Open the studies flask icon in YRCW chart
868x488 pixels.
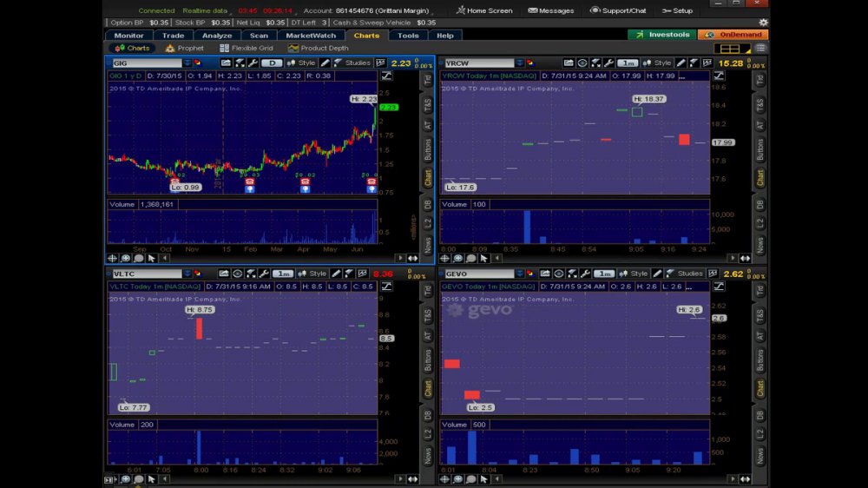coord(694,63)
